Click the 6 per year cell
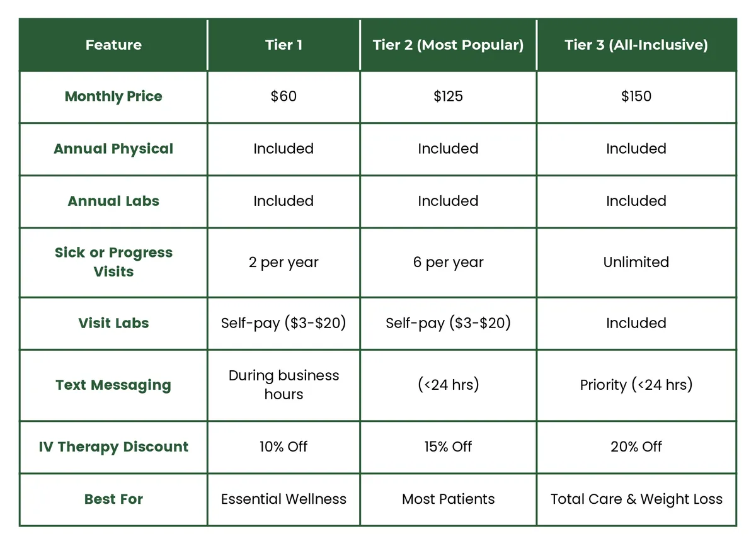 point(448,262)
